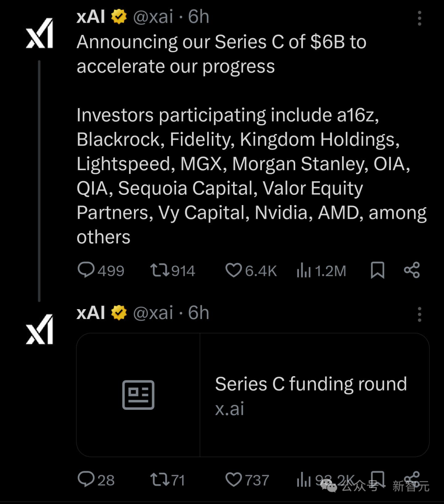Open more options on the second xAI post

[x=419, y=314]
